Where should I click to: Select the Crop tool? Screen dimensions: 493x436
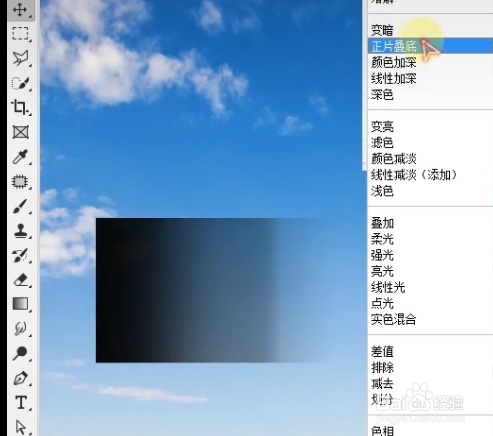(x=20, y=107)
